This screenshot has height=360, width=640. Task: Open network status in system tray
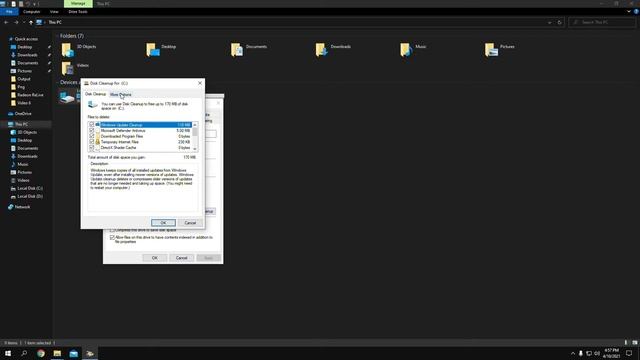[589, 353]
